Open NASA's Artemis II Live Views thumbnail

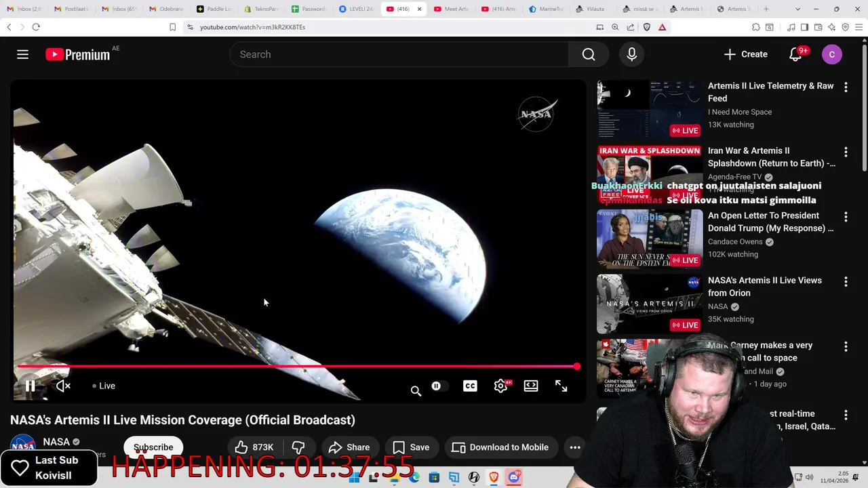(650, 304)
